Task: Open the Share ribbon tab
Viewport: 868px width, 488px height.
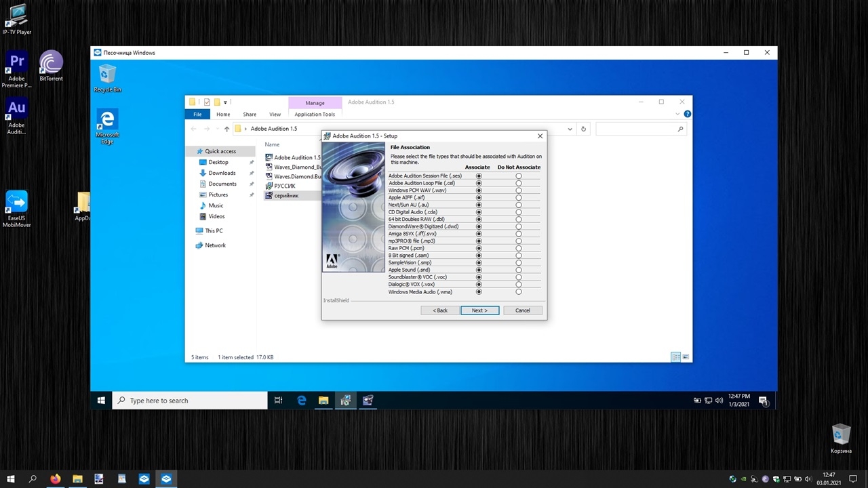Action: pos(250,115)
